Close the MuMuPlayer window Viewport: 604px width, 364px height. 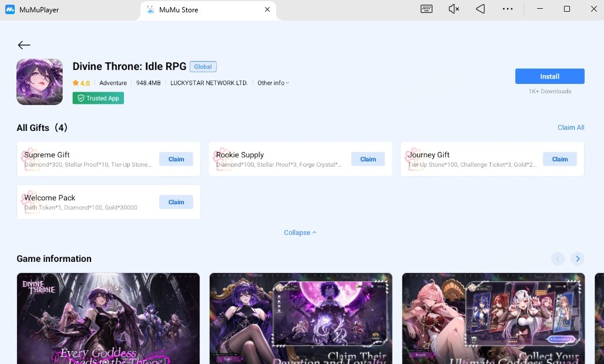[x=594, y=9]
